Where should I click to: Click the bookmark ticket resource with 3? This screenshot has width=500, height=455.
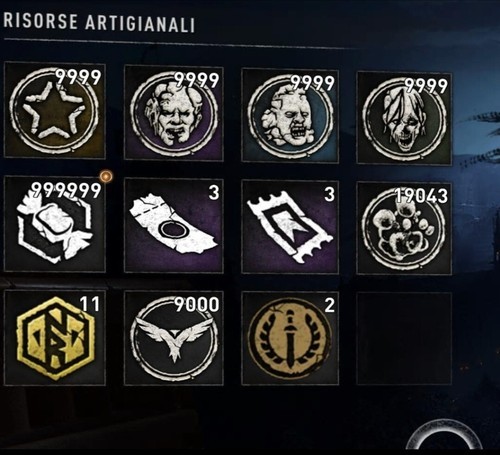[290, 227]
